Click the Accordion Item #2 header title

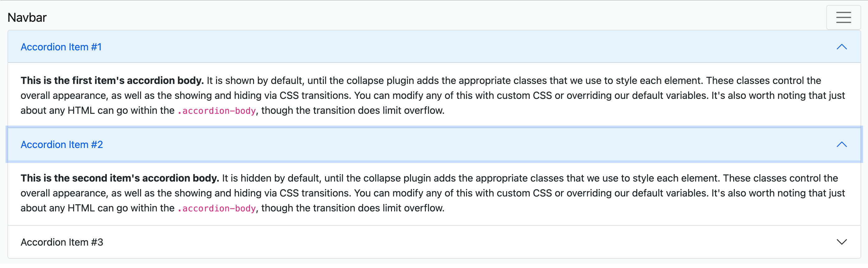[61, 145]
